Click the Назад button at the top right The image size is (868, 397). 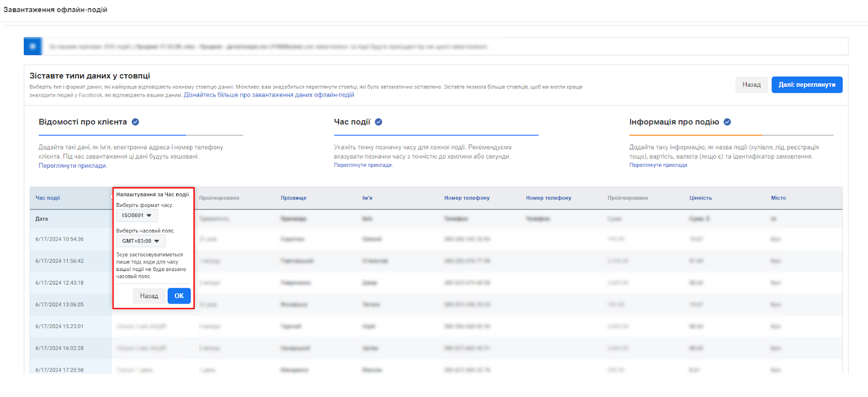(x=751, y=85)
